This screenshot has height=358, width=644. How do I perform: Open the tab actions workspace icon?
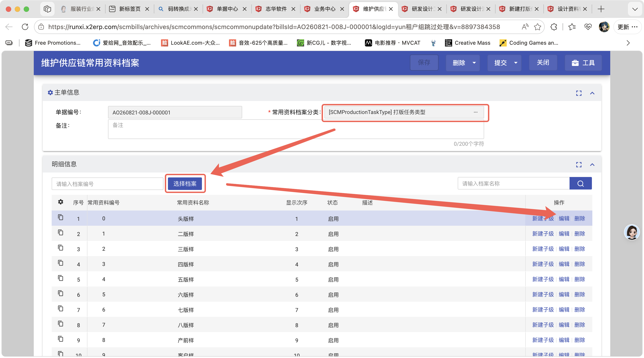[47, 9]
